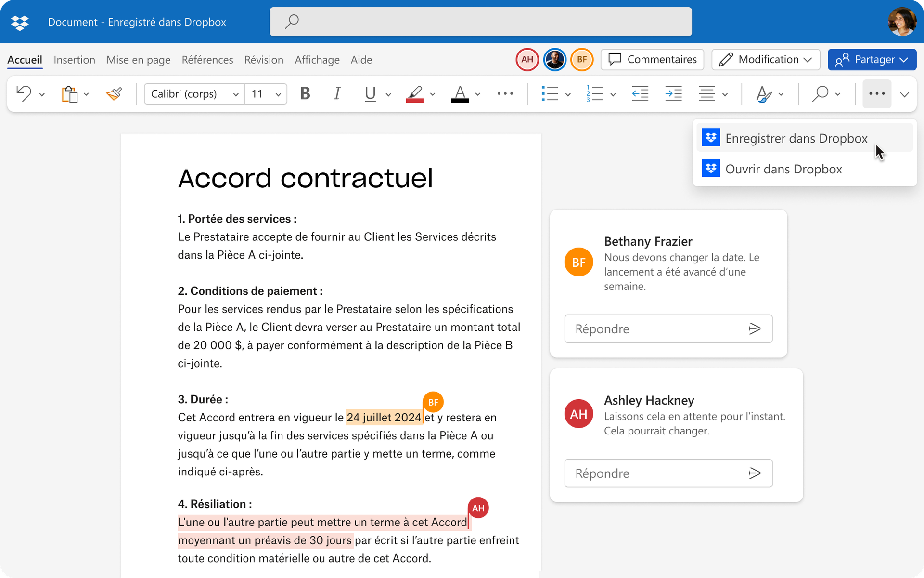This screenshot has height=578, width=924.
Task: Switch to the Révision tab
Action: [x=264, y=60]
